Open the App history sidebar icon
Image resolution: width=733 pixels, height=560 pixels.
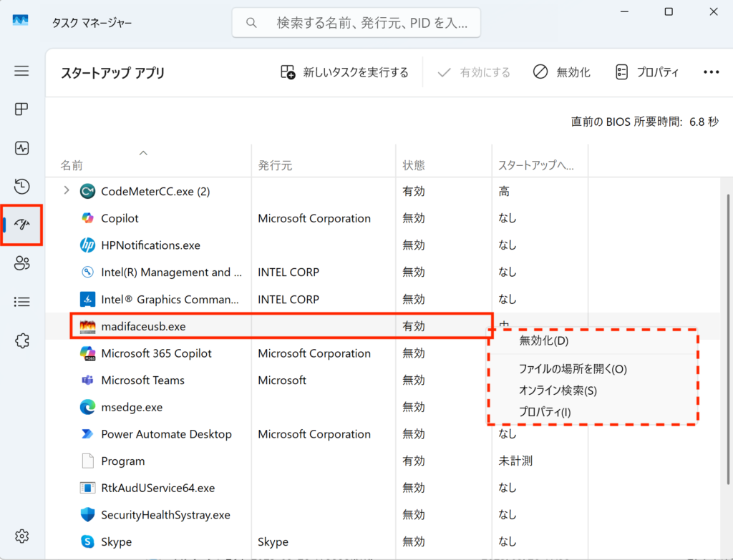coord(21,187)
